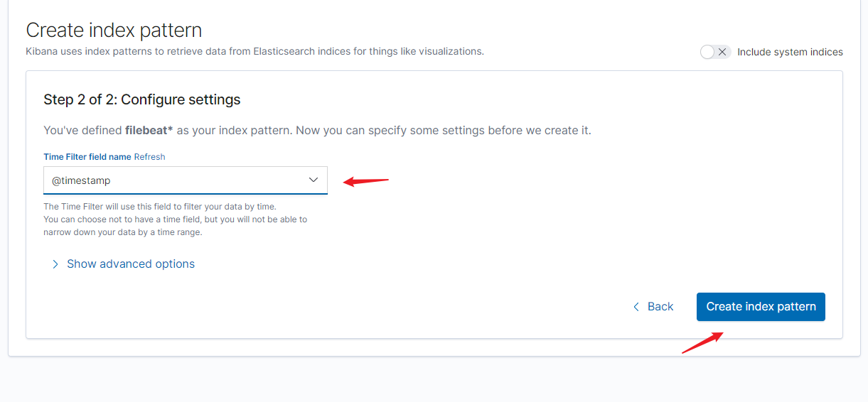Click the Create index pattern page heading
Image resolution: width=868 pixels, height=402 pixels.
coord(114,30)
